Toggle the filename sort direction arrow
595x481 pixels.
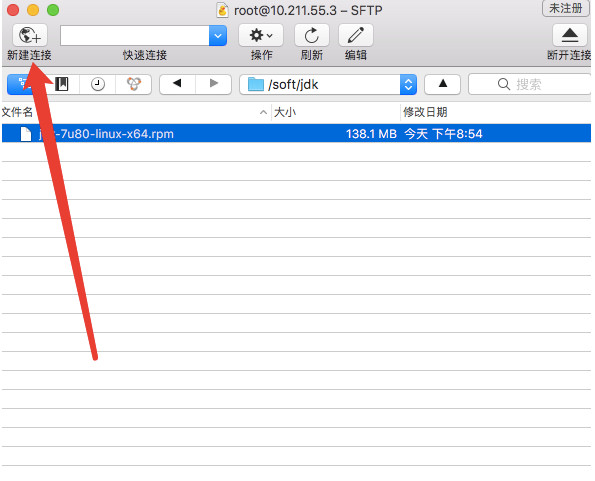263,112
